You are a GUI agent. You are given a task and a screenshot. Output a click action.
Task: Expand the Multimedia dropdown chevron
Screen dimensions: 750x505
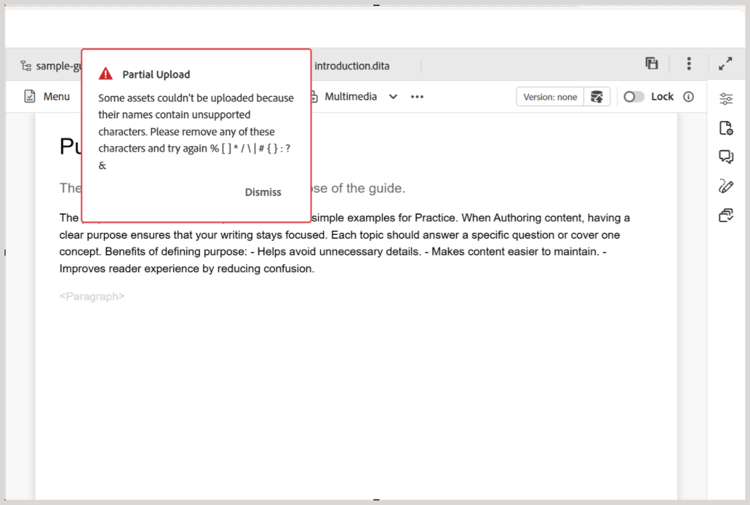(x=393, y=97)
